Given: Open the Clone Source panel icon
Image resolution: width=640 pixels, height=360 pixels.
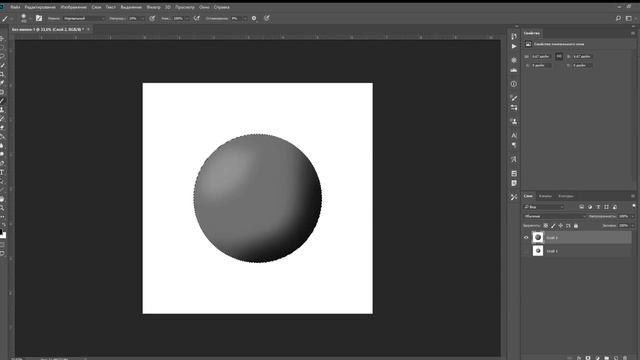Looking at the screenshot, I should click(514, 121).
